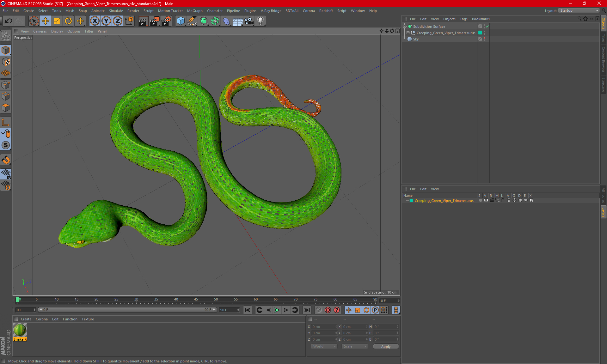Switch to Edges mode
This screenshot has height=364, width=607.
coord(6,96)
